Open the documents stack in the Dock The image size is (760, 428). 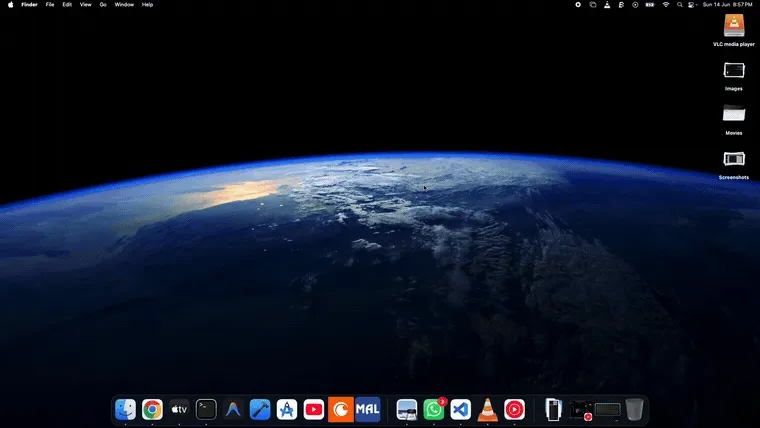click(x=553, y=410)
